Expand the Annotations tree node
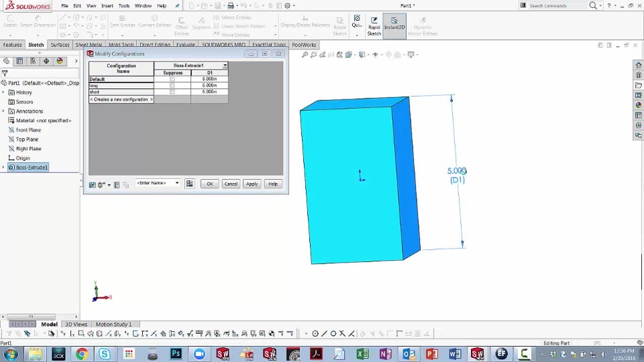644x362 pixels. [x=3, y=111]
